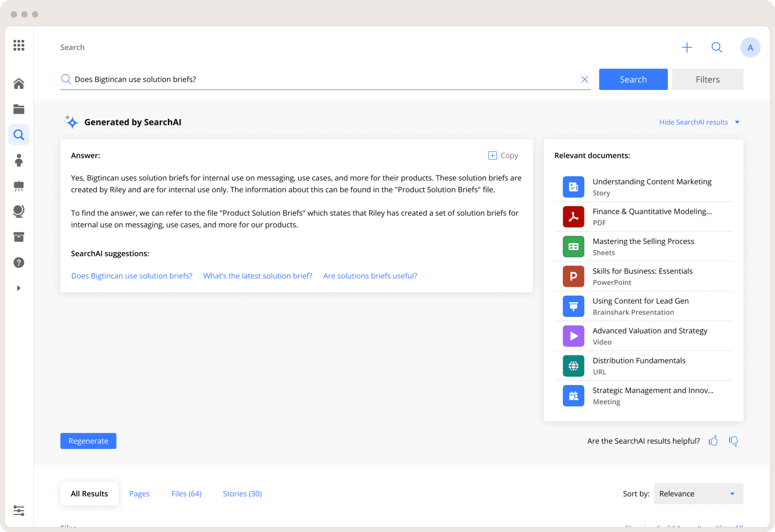Open the folder icon in sidebar

(19, 109)
